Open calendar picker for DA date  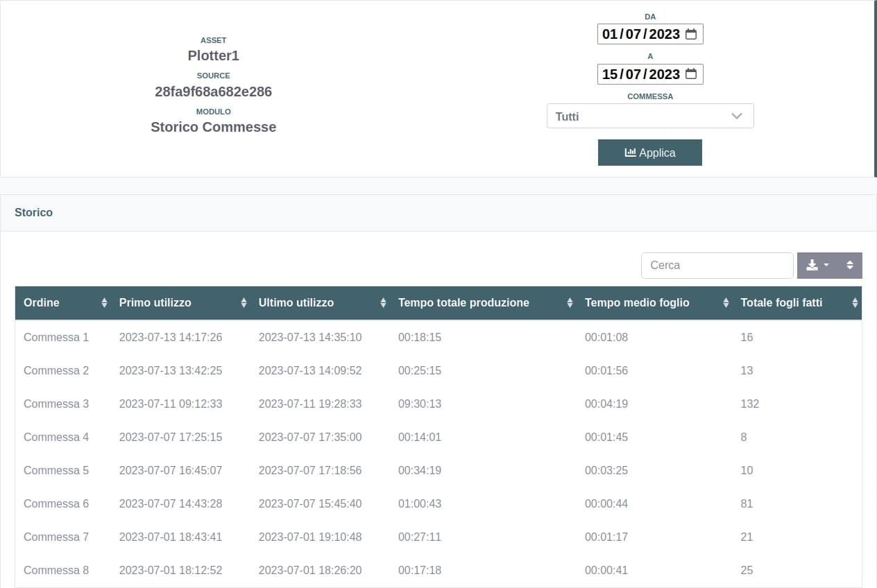tap(691, 34)
